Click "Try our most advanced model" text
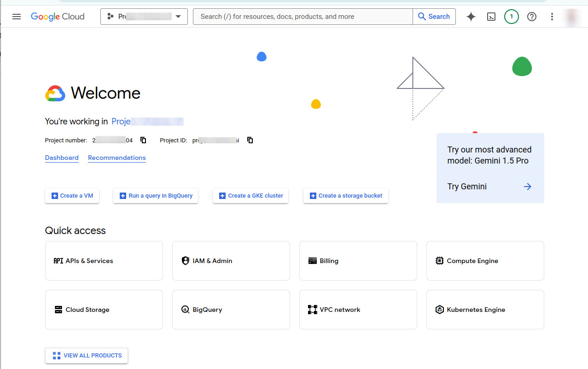This screenshot has width=588, height=369. pyautogui.click(x=489, y=155)
